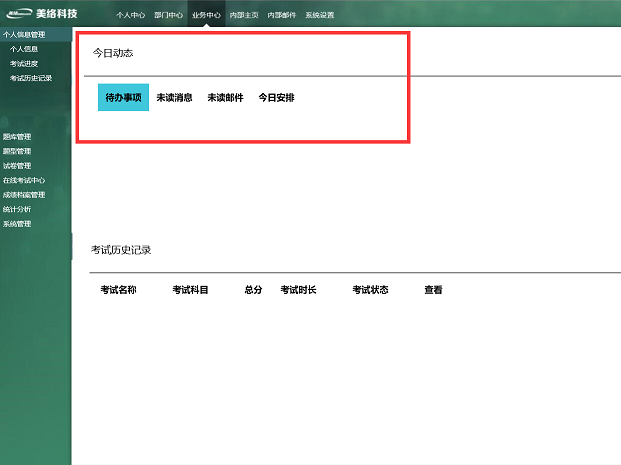Switch to the 今日安排 tab
Viewport: 621px width, 465px height.
[x=276, y=98]
